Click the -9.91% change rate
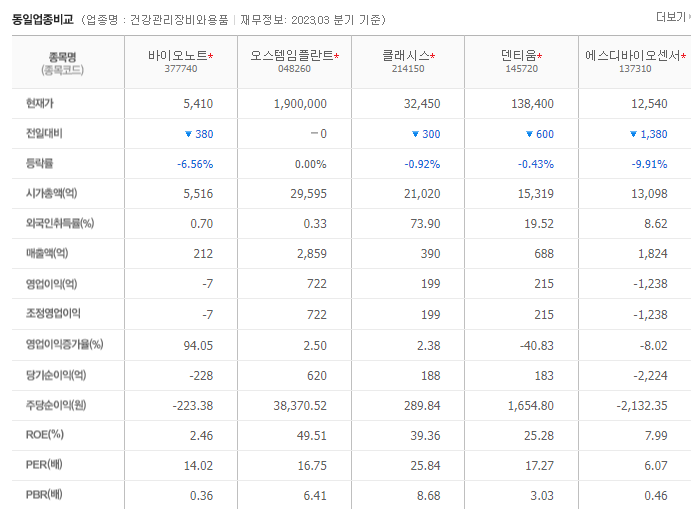The height and width of the screenshot is (509, 691). click(649, 164)
